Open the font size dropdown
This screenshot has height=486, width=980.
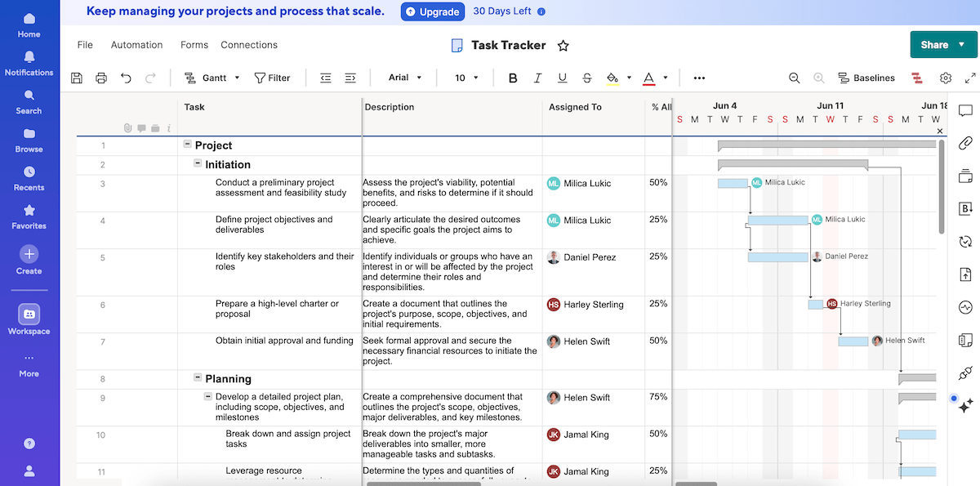coord(464,78)
